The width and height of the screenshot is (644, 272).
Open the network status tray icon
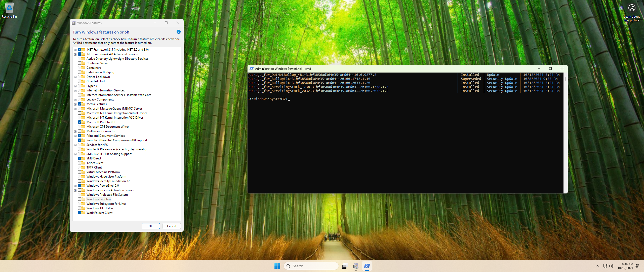pyautogui.click(x=605, y=266)
